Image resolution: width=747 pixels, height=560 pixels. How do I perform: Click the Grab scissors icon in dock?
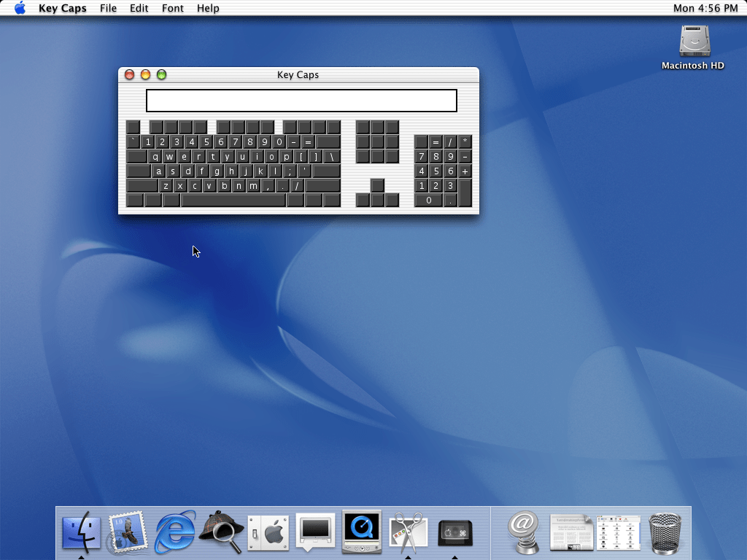409,533
